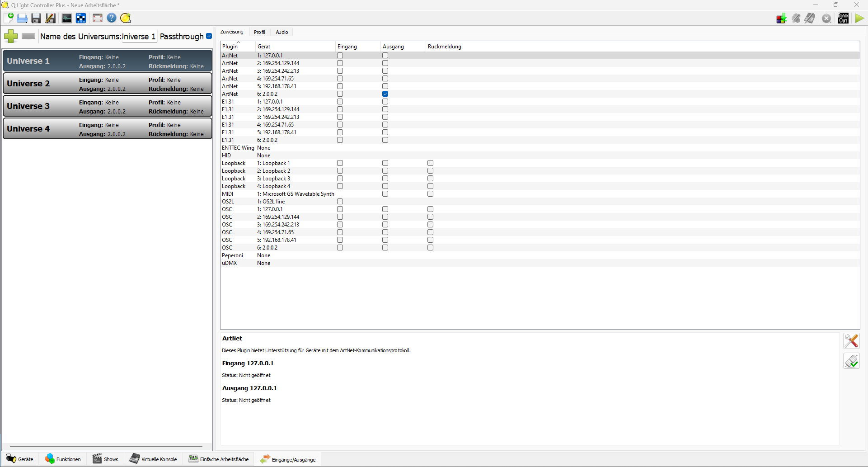Select the Peperoni plugin row
This screenshot has height=467, width=868.
point(540,255)
